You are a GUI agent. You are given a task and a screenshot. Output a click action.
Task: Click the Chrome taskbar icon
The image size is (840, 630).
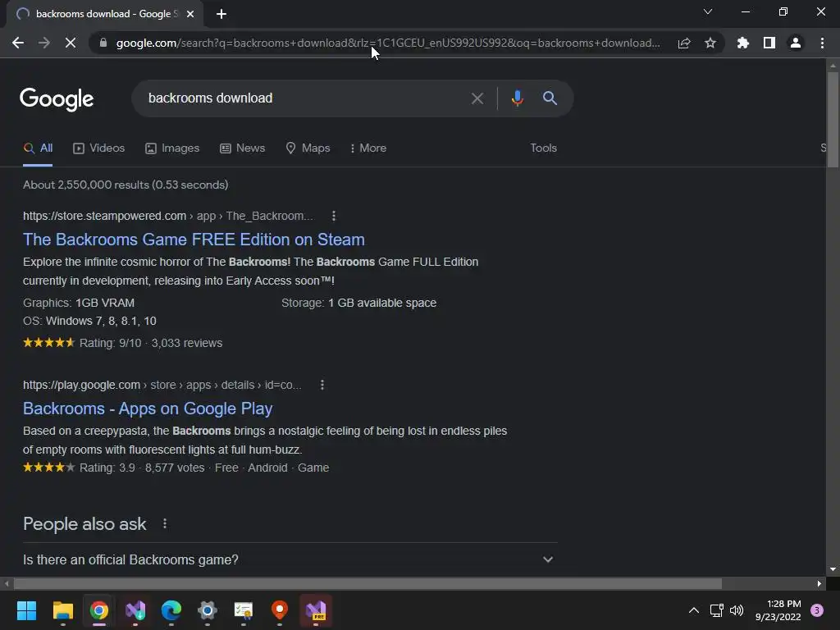[x=99, y=610]
